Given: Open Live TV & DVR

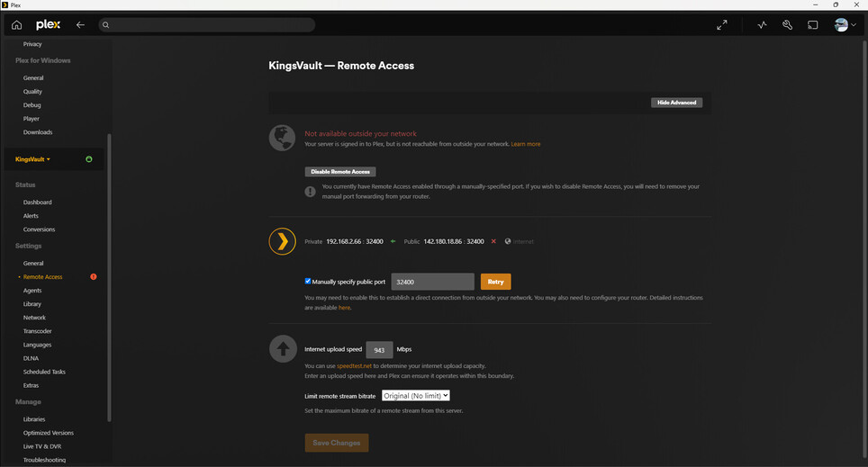Looking at the screenshot, I should [42, 446].
